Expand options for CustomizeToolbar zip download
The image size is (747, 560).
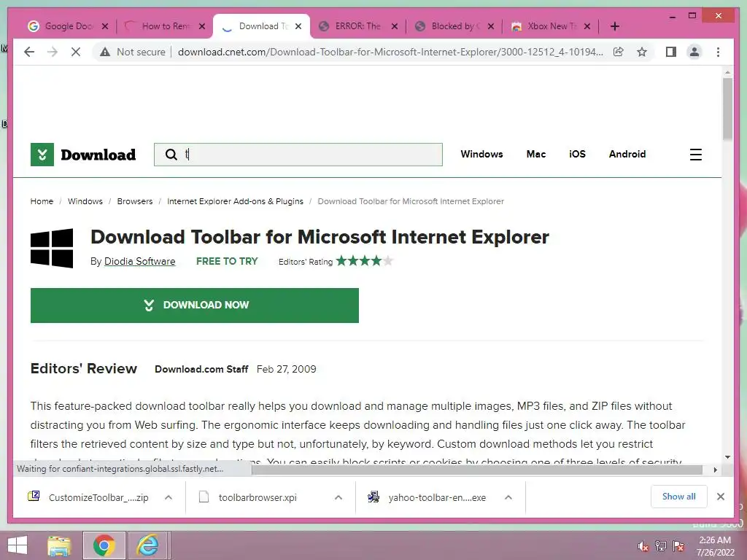[169, 497]
